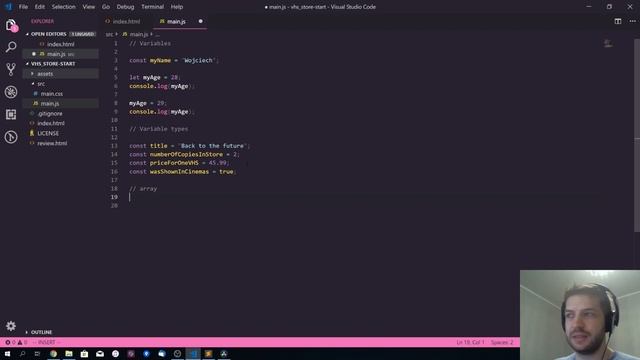Open the GitLens view in the activity bar
Image resolution: width=640 pixels, height=360 pixels.
[x=11, y=137]
